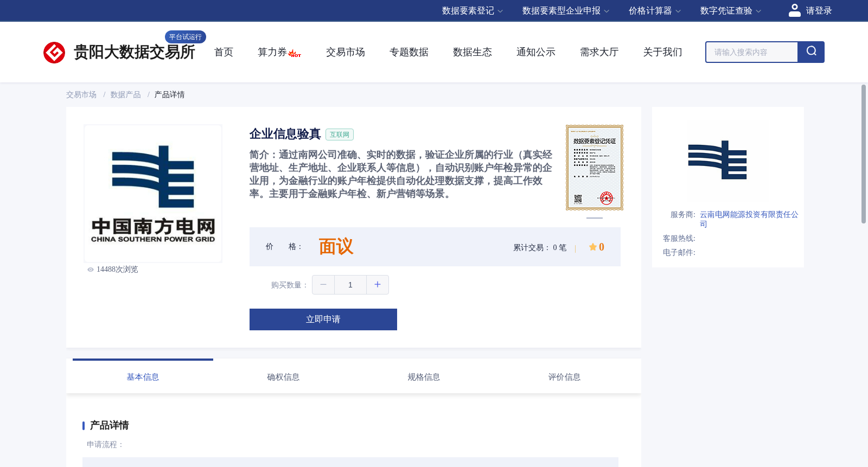Switch to the 评价信息 tab

click(564, 377)
